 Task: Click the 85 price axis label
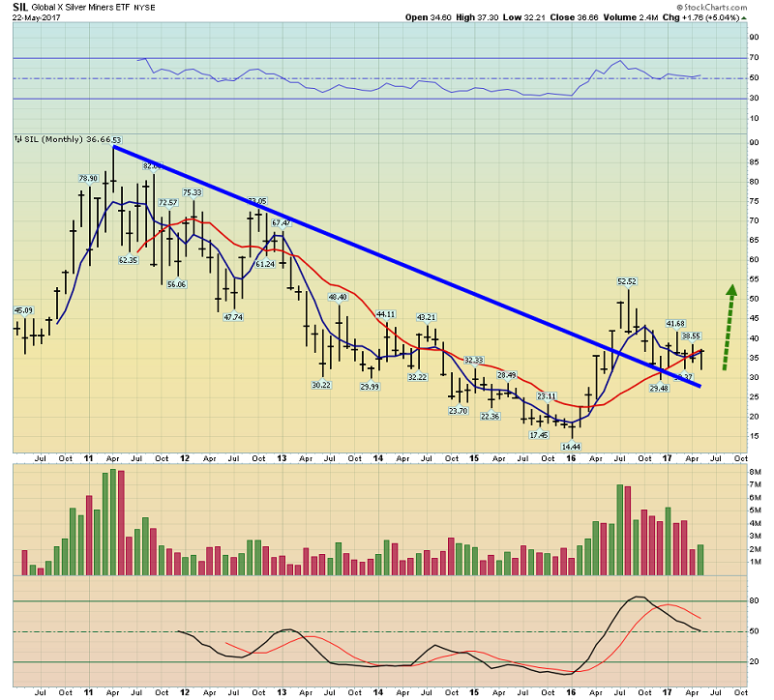pyautogui.click(x=754, y=161)
